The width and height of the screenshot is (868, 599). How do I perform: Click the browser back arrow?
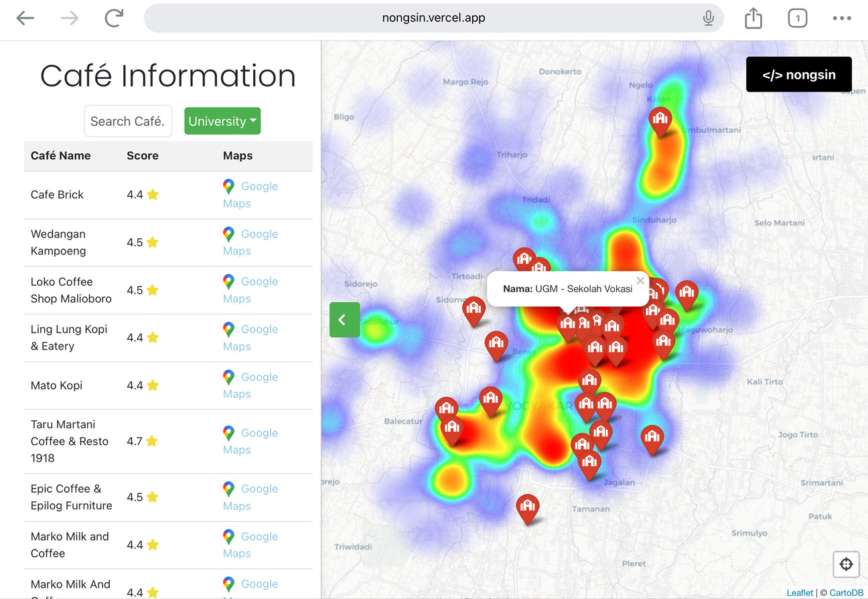pyautogui.click(x=25, y=18)
